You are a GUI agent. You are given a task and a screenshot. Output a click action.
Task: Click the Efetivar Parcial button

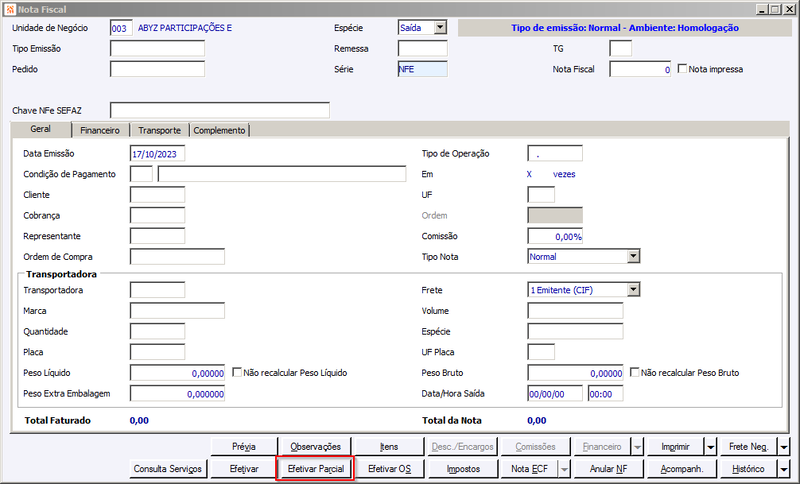(316, 469)
